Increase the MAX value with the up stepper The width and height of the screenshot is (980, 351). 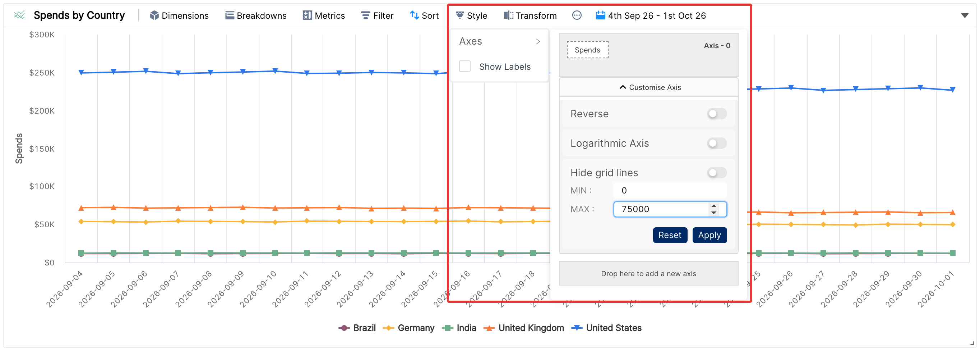point(714,206)
